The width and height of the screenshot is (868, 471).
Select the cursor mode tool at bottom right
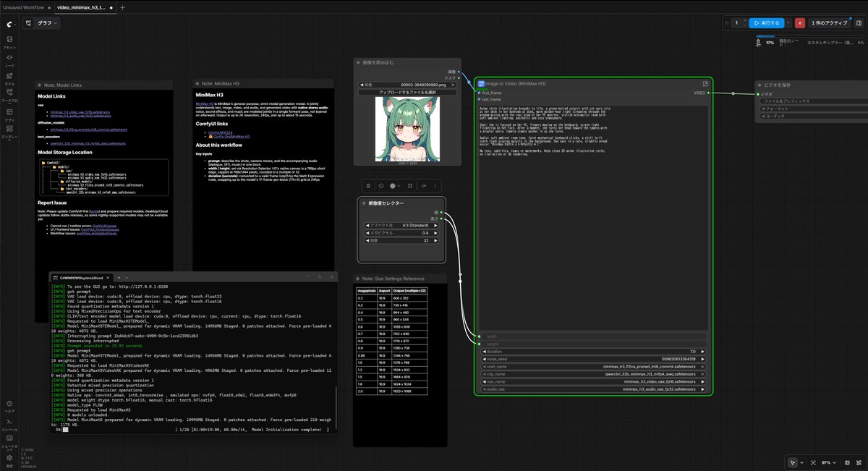tap(793, 462)
